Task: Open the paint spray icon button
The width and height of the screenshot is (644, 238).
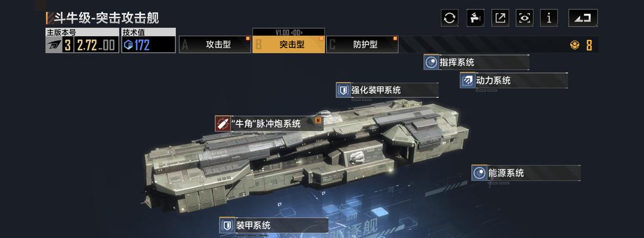Action: (x=475, y=18)
